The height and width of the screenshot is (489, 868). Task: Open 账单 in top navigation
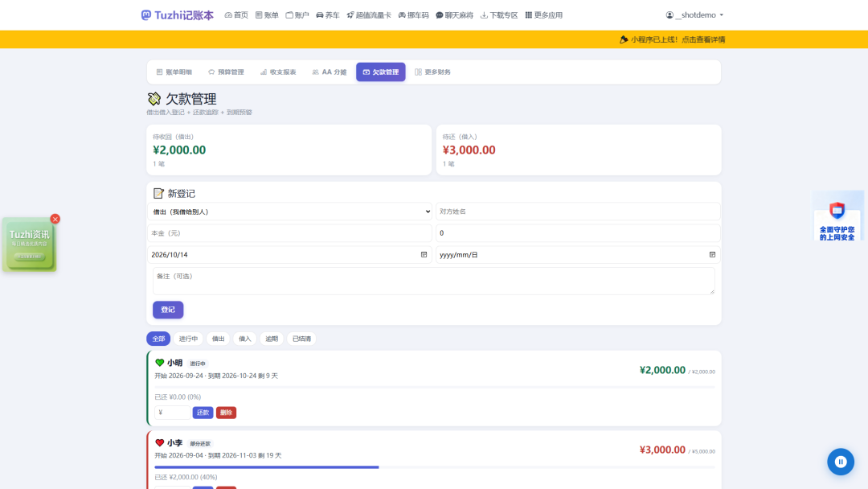click(267, 15)
